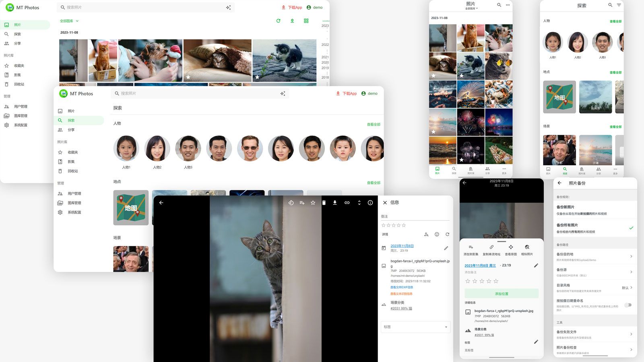Viewport: 644px width, 362px height.
Task: Click the green grid layout icon above photos
Action: [x=306, y=21]
